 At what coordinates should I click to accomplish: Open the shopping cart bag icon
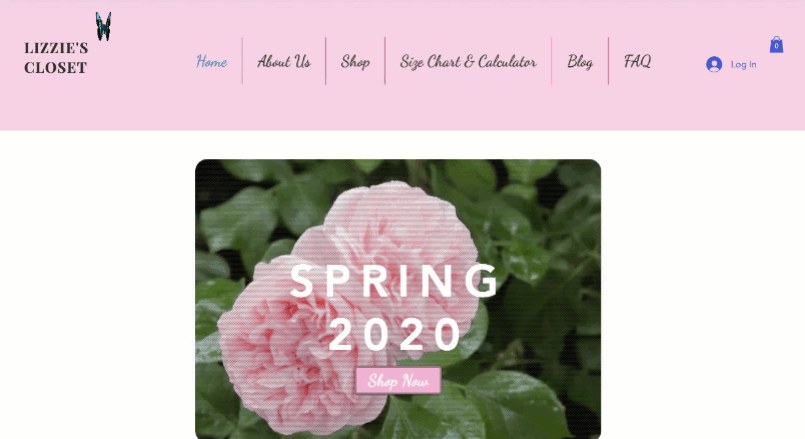click(x=776, y=45)
